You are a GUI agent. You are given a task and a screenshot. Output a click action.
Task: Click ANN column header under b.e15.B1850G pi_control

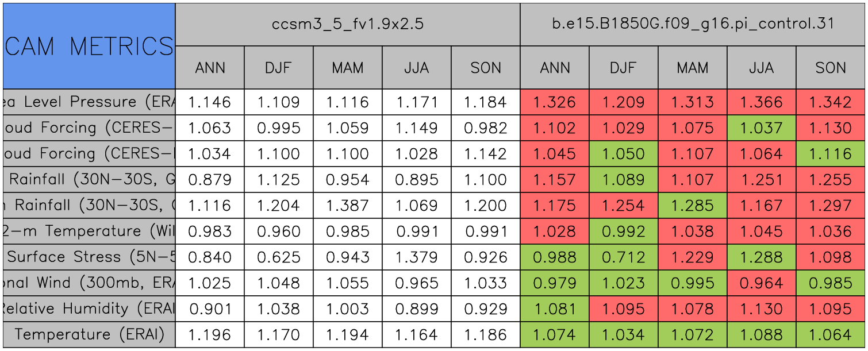[x=555, y=68]
